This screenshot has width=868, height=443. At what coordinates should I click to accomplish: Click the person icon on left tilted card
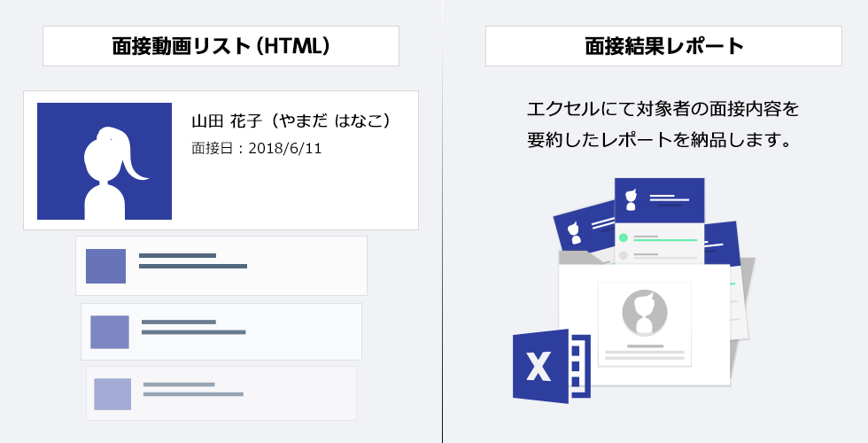tap(574, 233)
